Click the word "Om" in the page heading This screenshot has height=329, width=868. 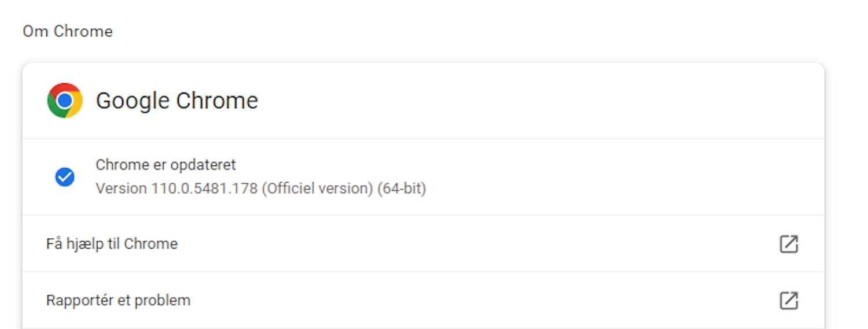click(x=35, y=31)
